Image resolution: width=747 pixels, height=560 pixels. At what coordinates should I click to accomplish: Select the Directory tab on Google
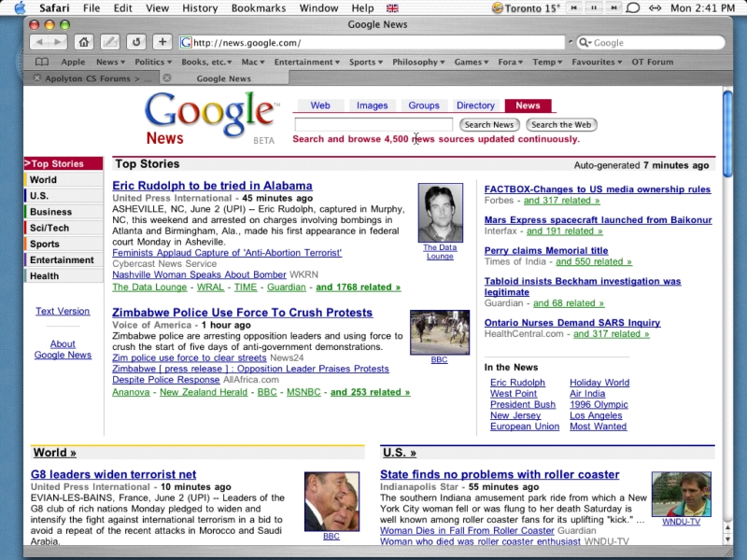tap(475, 105)
